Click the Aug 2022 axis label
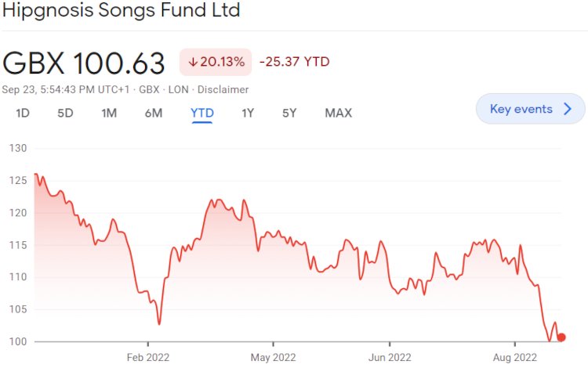The width and height of the screenshot is (588, 368). click(514, 357)
